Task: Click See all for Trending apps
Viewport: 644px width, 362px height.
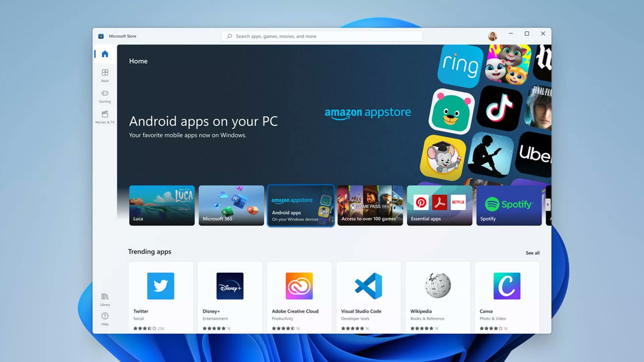Action: coord(533,253)
